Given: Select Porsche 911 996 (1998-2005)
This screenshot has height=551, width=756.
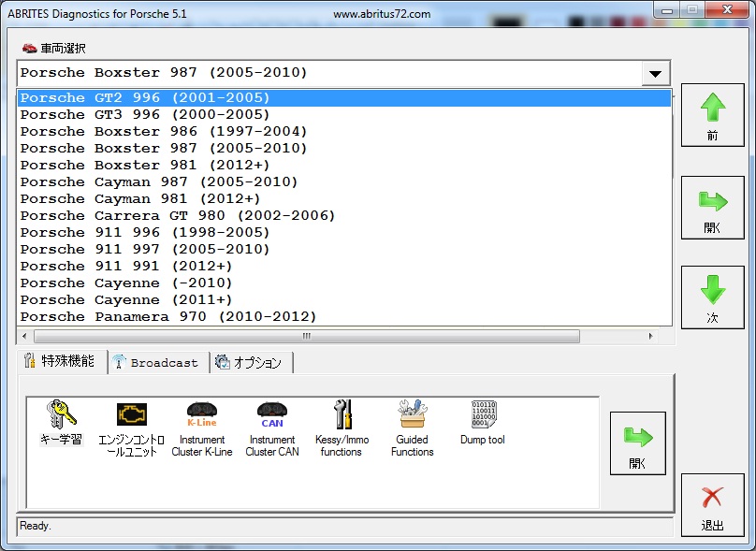Looking at the screenshot, I should pos(344,233).
